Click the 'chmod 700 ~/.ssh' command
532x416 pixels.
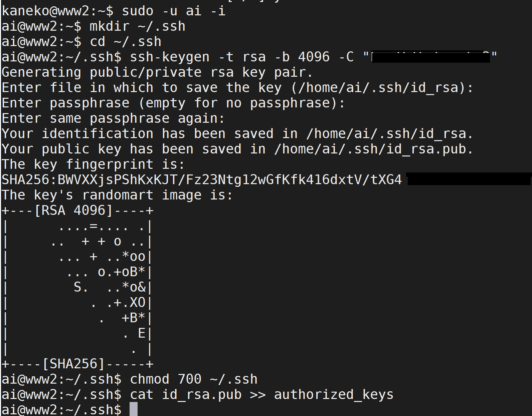click(x=194, y=379)
